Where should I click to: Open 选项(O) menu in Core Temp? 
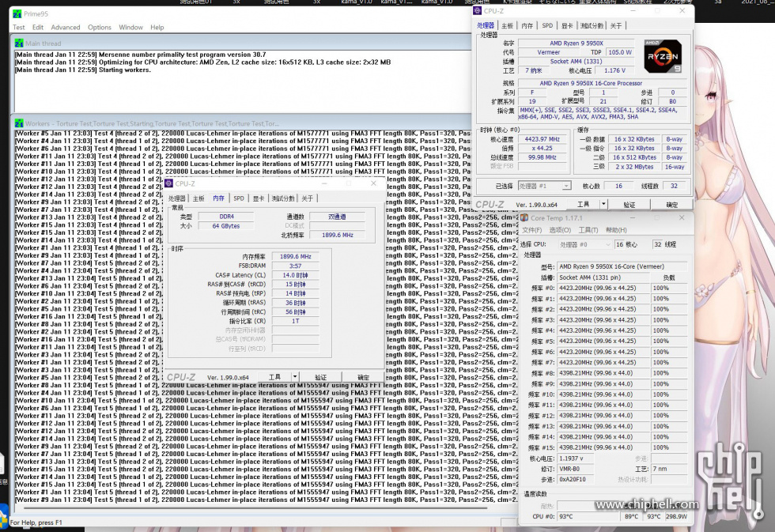tap(560, 230)
